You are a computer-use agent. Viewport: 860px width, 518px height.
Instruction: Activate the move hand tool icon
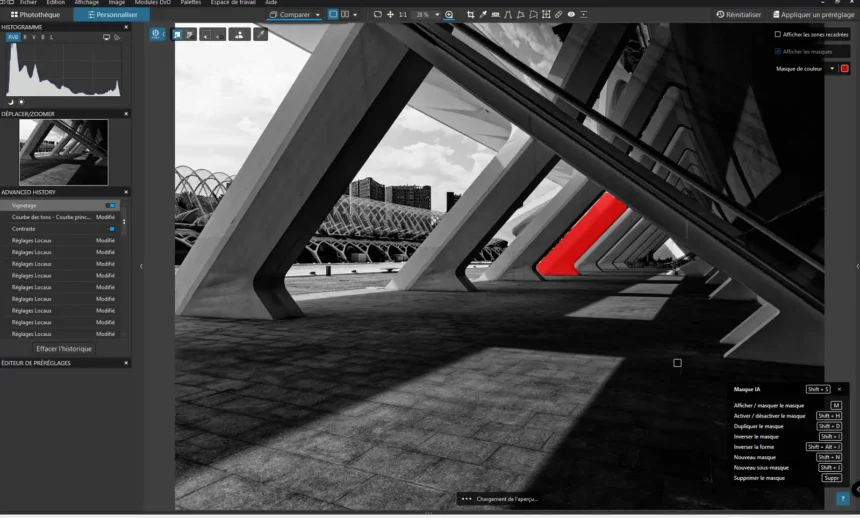click(x=390, y=15)
